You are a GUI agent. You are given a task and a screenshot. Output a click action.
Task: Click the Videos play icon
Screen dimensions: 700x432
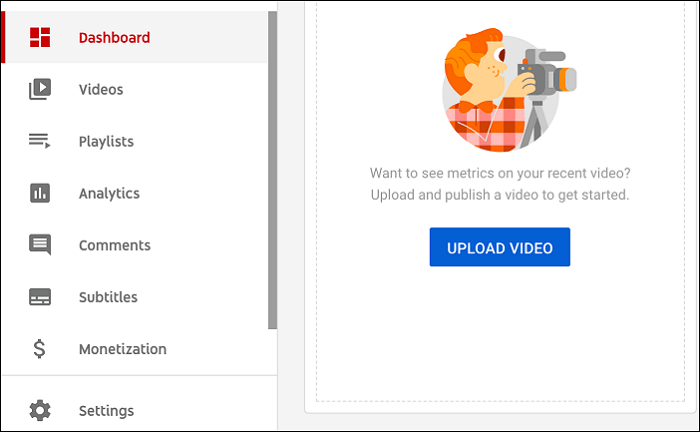coord(40,90)
